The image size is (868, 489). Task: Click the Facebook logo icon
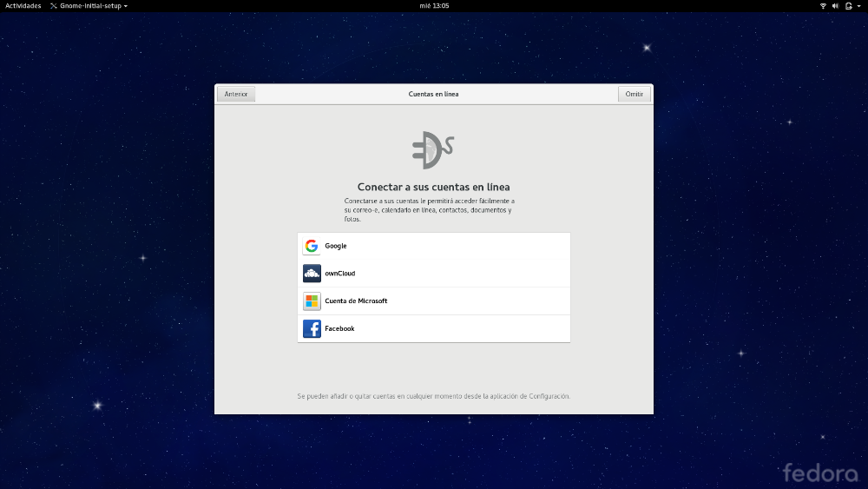coord(312,329)
